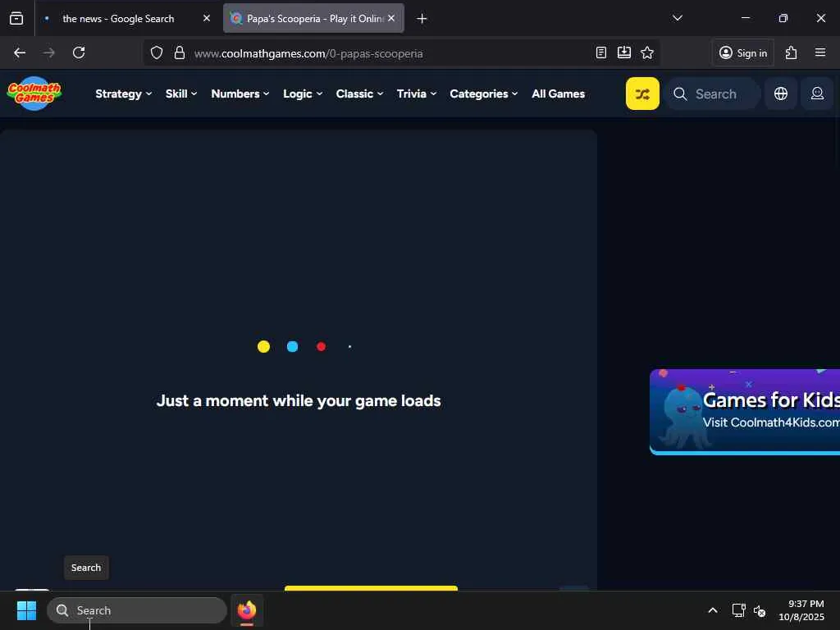The width and height of the screenshot is (840, 630).
Task: Open the Windows Start menu
Action: [x=26, y=610]
